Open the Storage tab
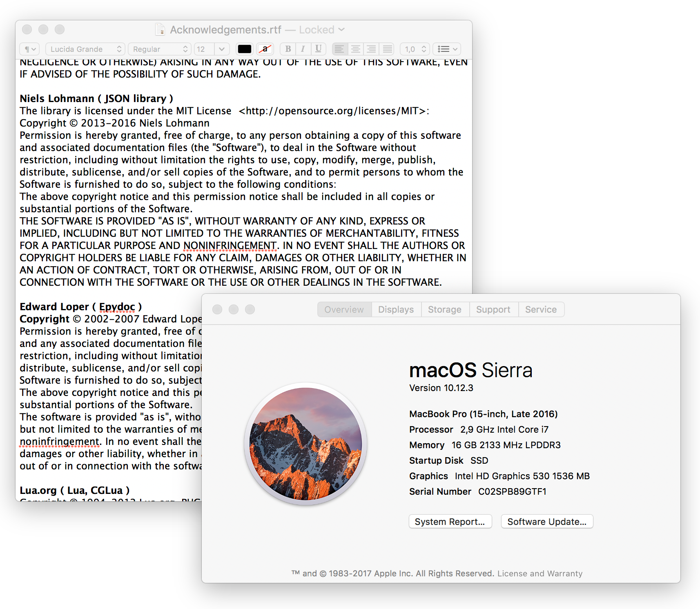The width and height of the screenshot is (700, 609). (444, 309)
